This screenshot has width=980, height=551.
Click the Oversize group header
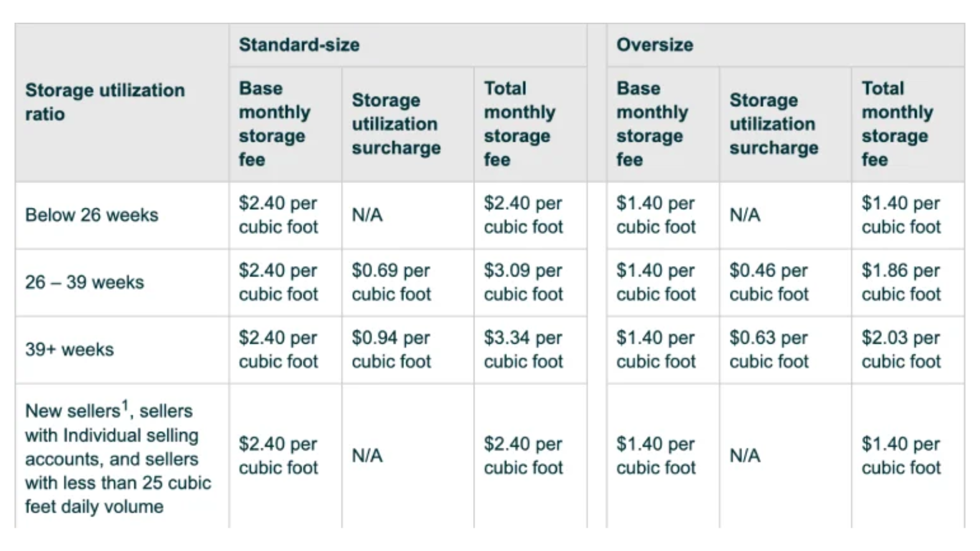pos(654,45)
